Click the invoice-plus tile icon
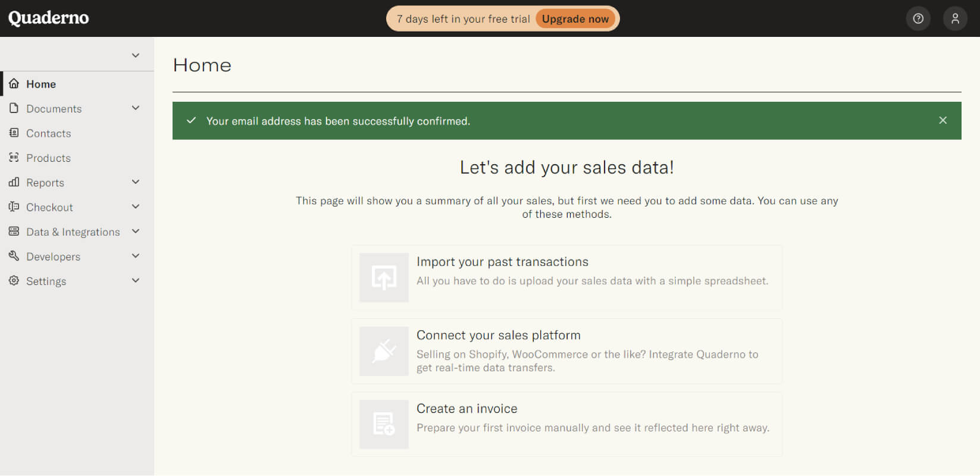Viewport: 980px width, 476px height. (x=384, y=424)
